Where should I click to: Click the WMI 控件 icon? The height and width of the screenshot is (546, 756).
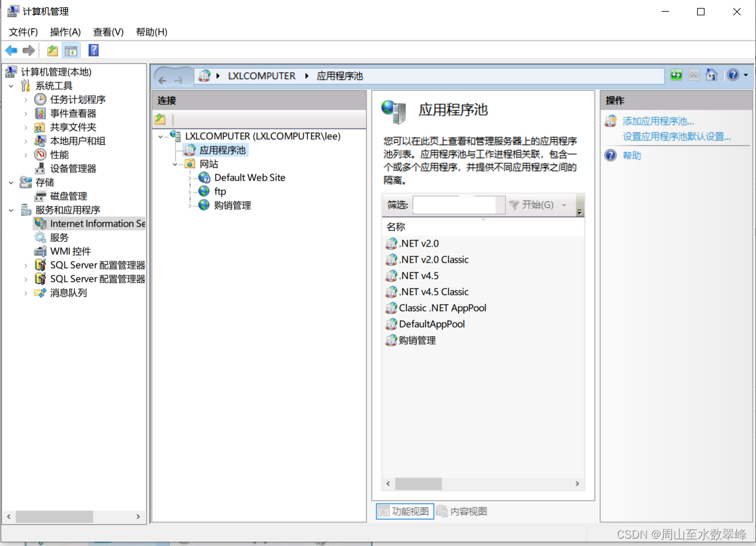[x=40, y=252]
